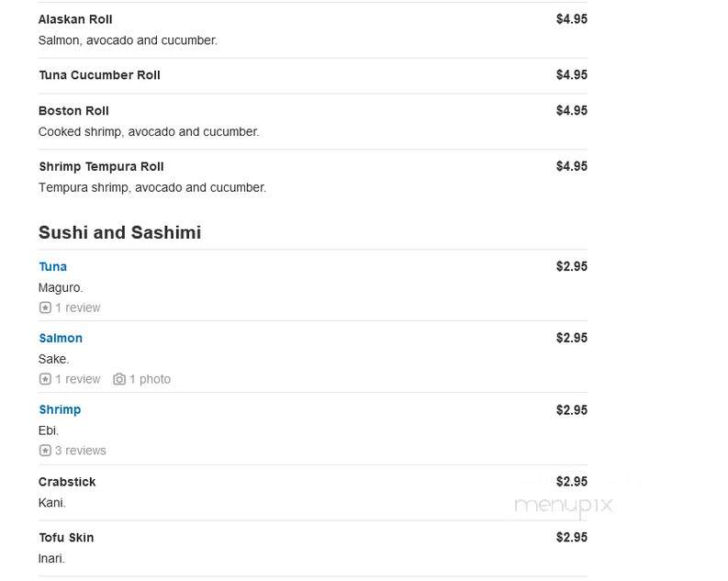View the 3 reviews for Shrimp
728x581 pixels.
coord(80,451)
